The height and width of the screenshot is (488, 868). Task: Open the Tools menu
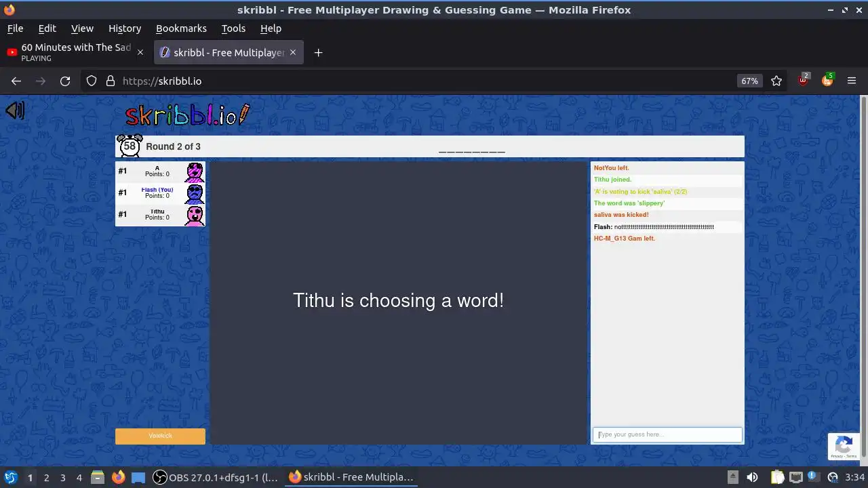(233, 28)
